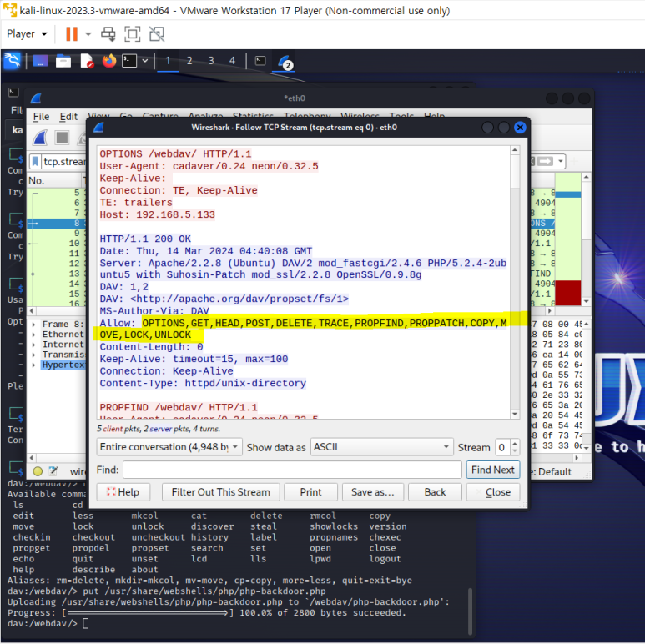Viewport: 645px width, 644px height.
Task: Open terminal emulator from Kali panel
Action: click(x=129, y=61)
